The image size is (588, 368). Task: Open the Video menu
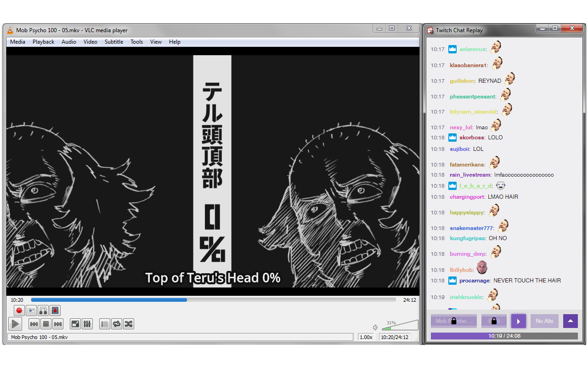click(90, 42)
